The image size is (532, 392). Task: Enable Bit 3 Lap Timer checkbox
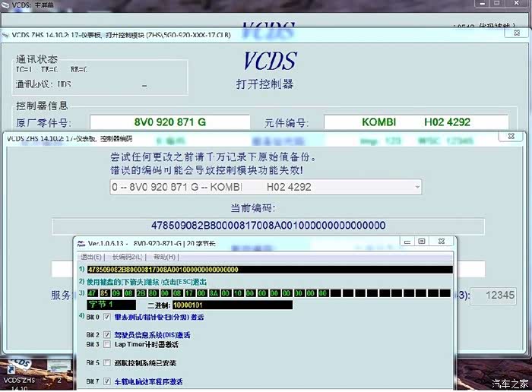pos(107,344)
